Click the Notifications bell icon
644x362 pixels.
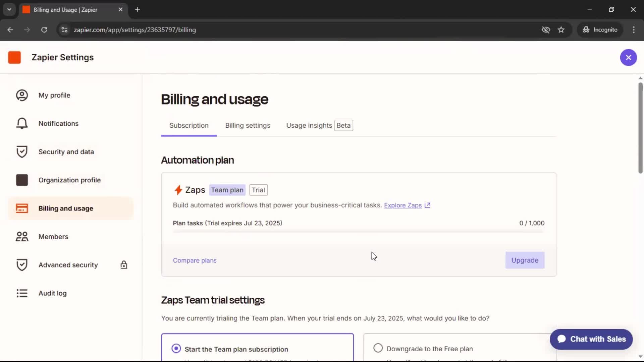pyautogui.click(x=22, y=123)
